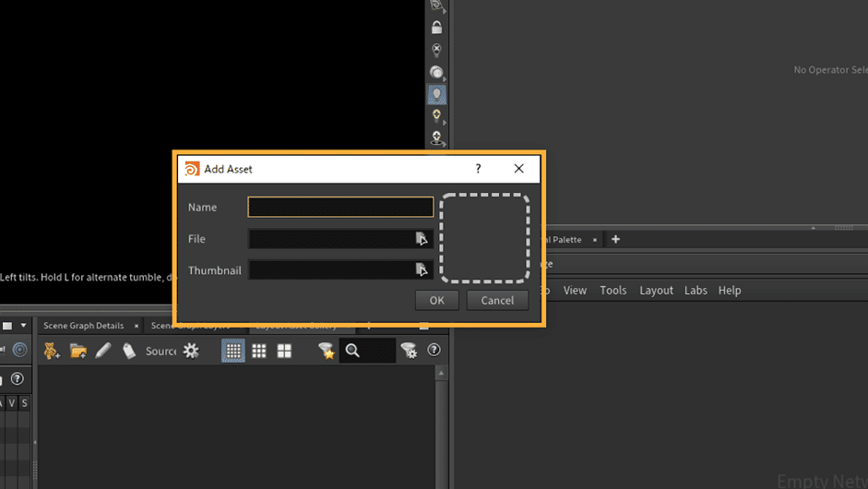Open the Tools menu in network editor
This screenshot has width=868, height=489.
(x=613, y=291)
